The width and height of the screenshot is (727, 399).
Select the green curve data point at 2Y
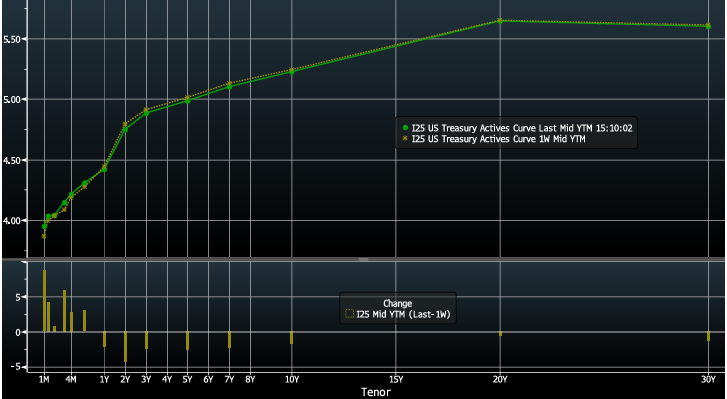[x=125, y=129]
